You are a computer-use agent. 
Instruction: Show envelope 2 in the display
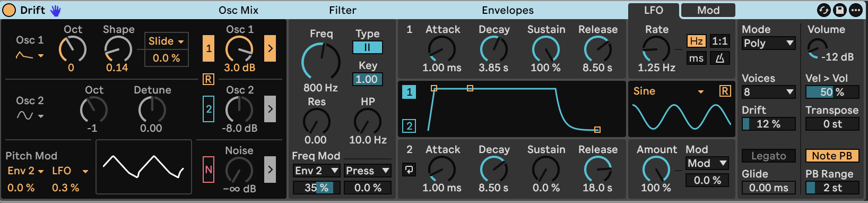409,126
